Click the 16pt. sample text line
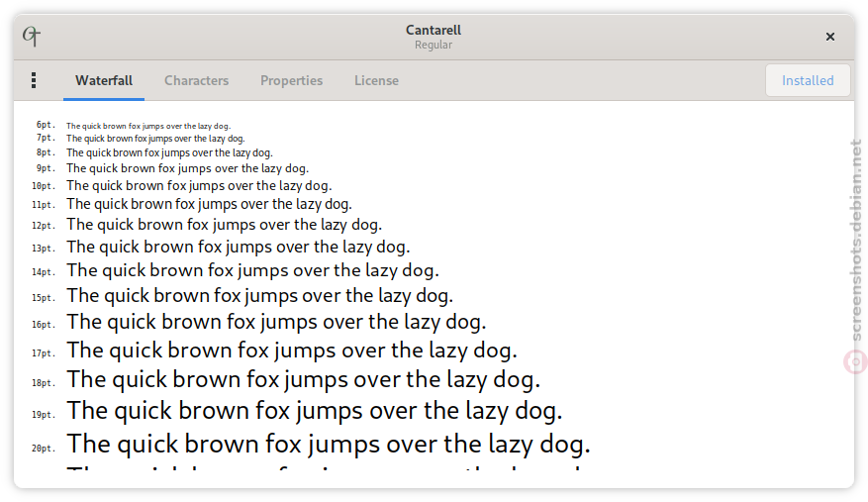This screenshot has height=502, width=868. pos(277,323)
